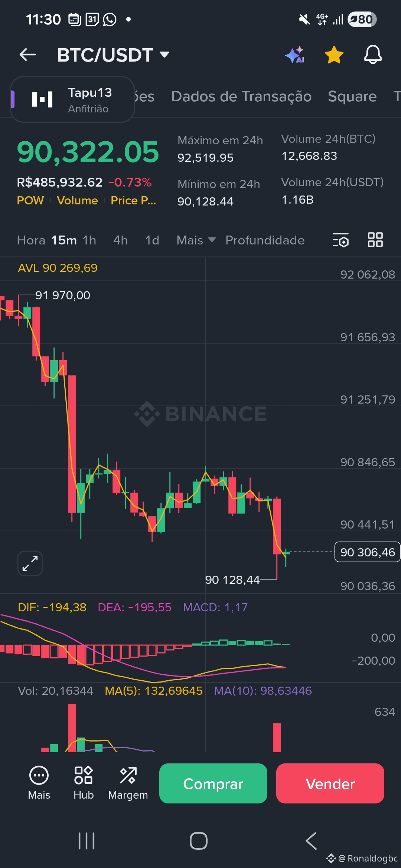The image size is (401, 868).
Task: Toggle the favorite star for BTC/USDT
Action: [334, 55]
